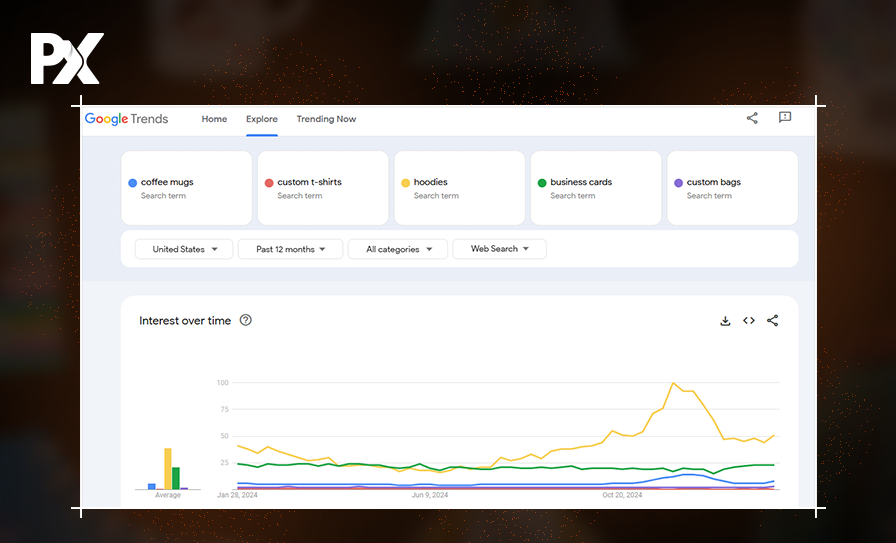Go to the Home tab
The height and width of the screenshot is (543, 896).
point(214,119)
